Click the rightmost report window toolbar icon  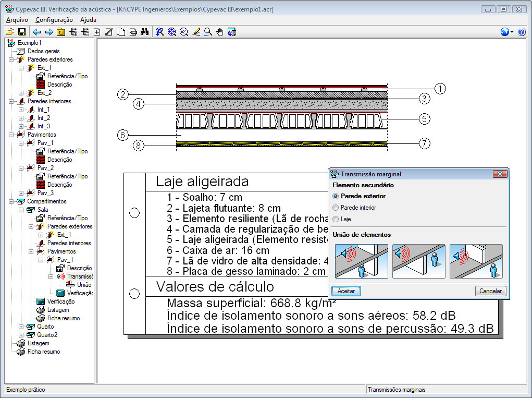coord(232,32)
